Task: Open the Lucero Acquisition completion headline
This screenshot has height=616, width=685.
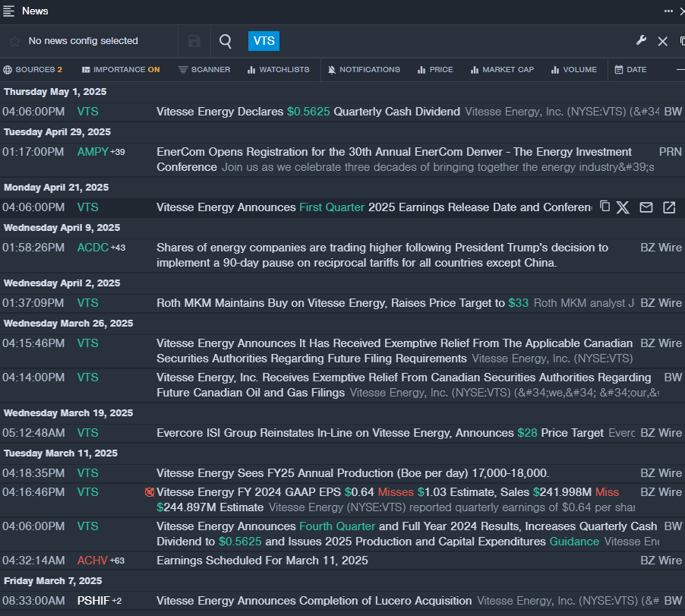Action: (314, 600)
